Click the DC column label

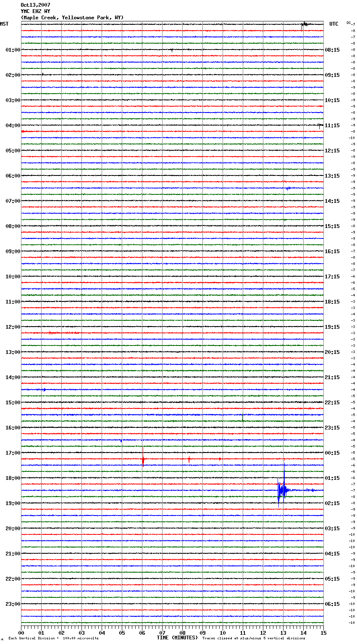(x=349, y=23)
